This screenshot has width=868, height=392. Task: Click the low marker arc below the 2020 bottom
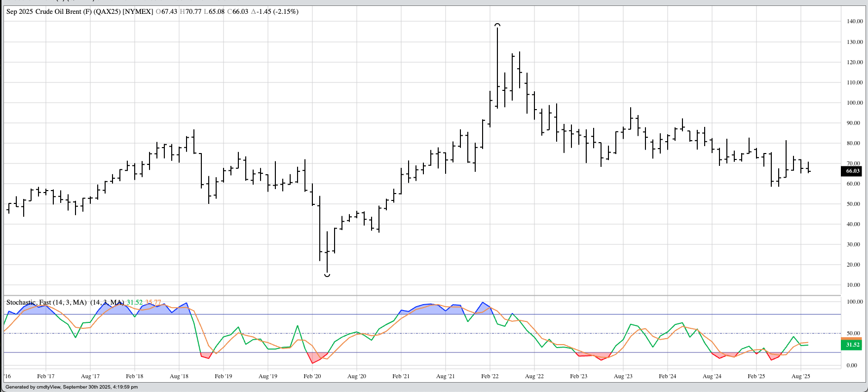tap(327, 275)
